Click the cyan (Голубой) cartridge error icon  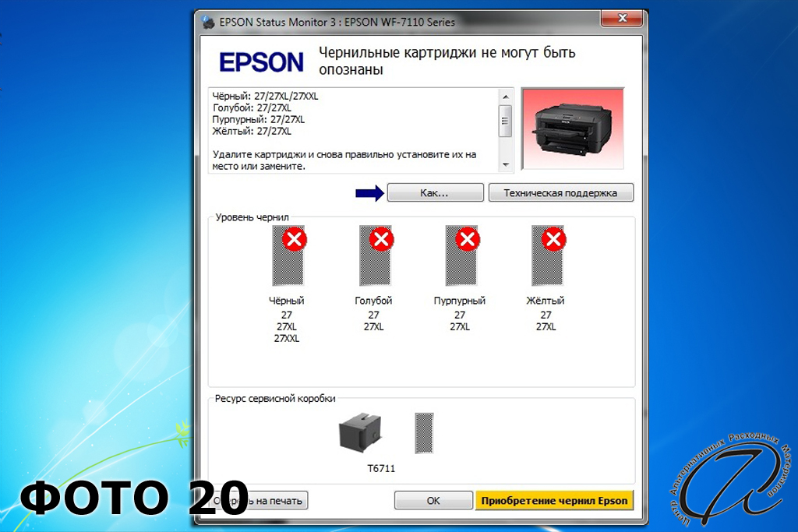[381, 240]
